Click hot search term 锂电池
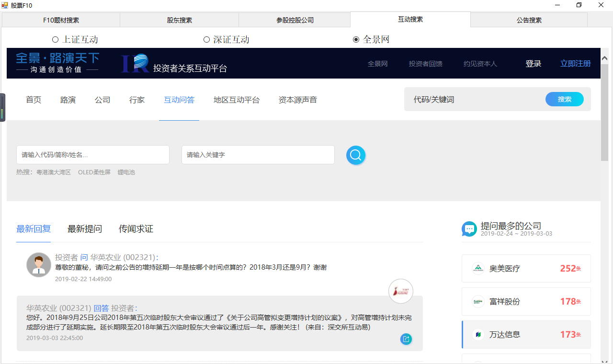The height and width of the screenshot is (364, 613). pyautogui.click(x=126, y=172)
